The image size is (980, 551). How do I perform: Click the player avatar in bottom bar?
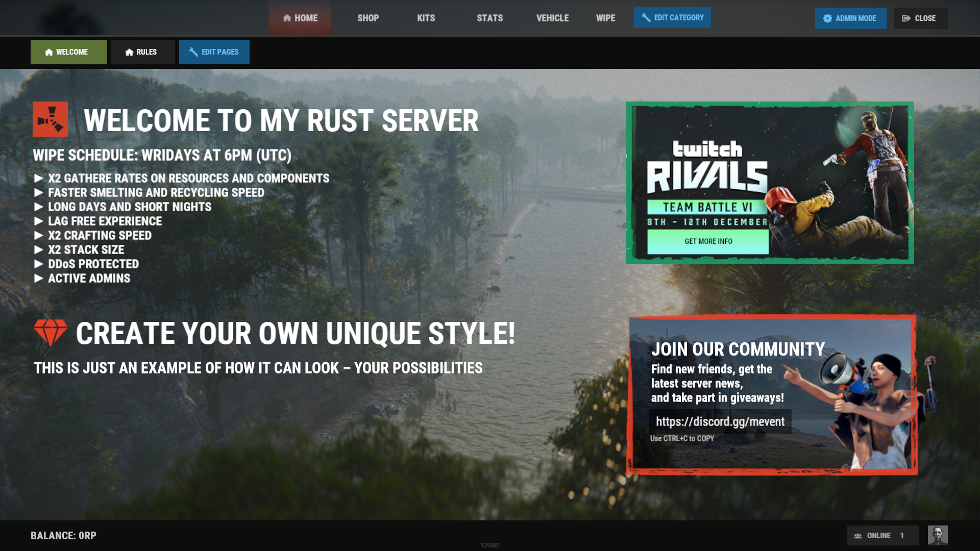tap(937, 535)
